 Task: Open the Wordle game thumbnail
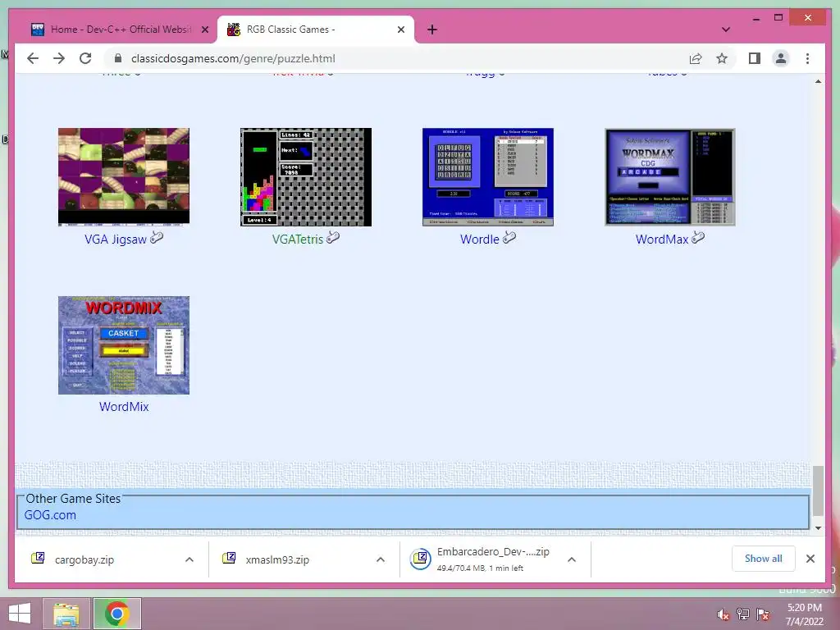point(488,177)
